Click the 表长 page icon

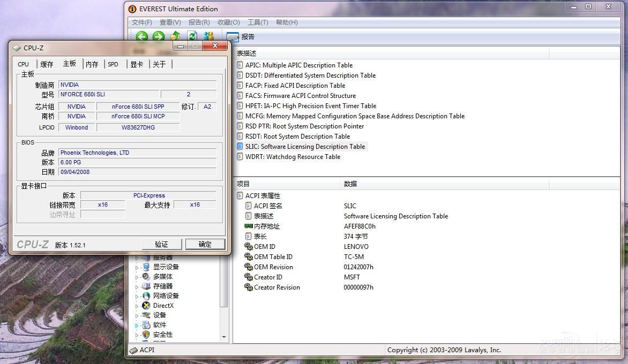pyautogui.click(x=248, y=237)
